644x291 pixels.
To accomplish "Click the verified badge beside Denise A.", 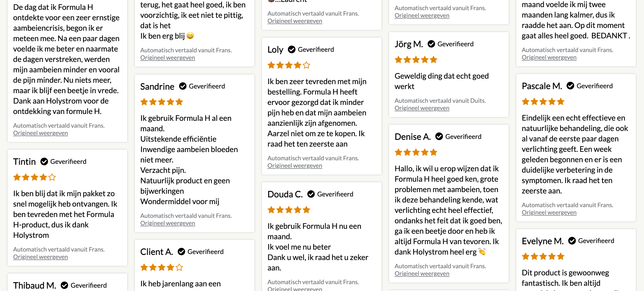I will pos(439,136).
